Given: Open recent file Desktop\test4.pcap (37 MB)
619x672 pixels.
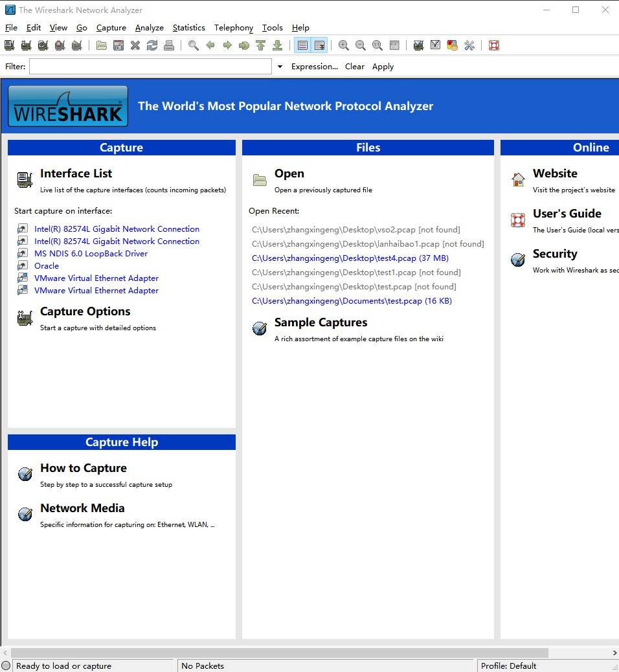Looking at the screenshot, I should [350, 258].
